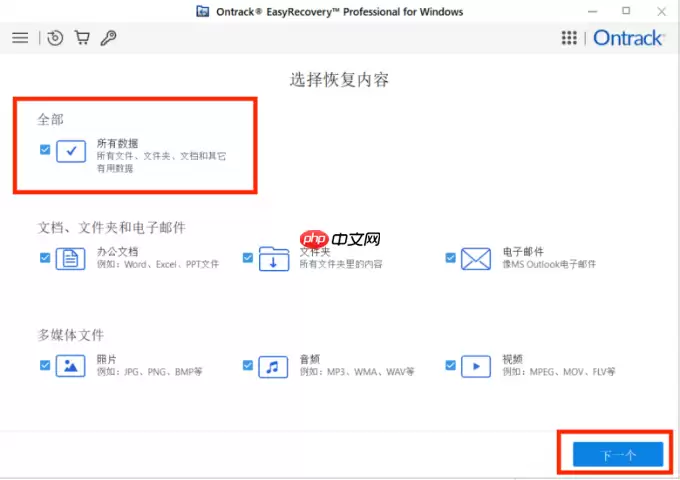
Task: Click the EasyRecovery app icon in title bar
Action: pyautogui.click(x=203, y=11)
